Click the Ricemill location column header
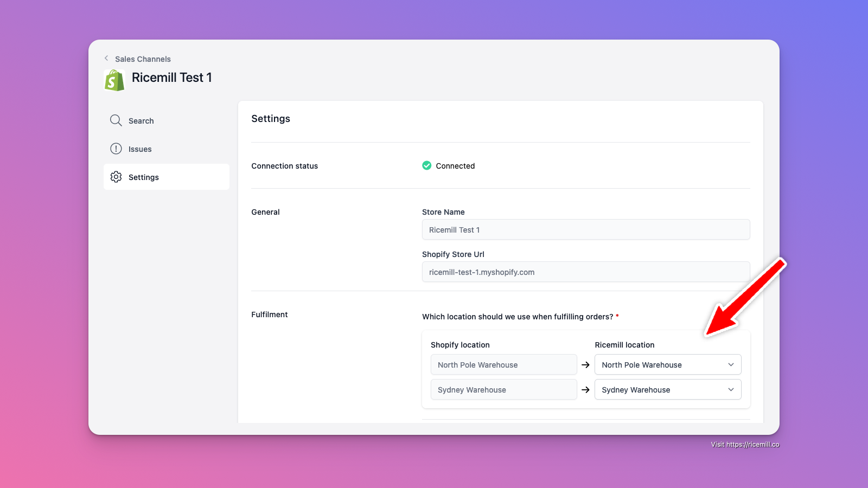 point(624,345)
